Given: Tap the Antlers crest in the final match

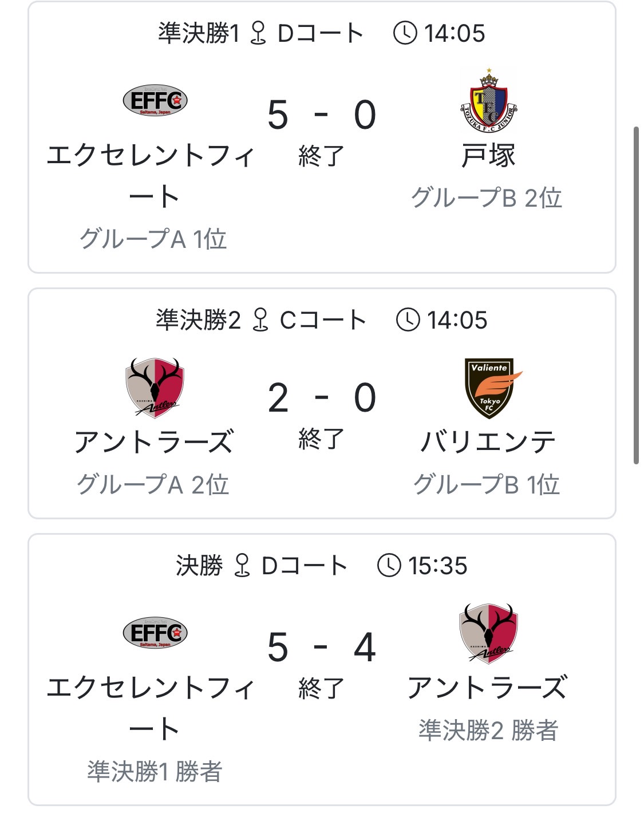Looking at the screenshot, I should (488, 634).
